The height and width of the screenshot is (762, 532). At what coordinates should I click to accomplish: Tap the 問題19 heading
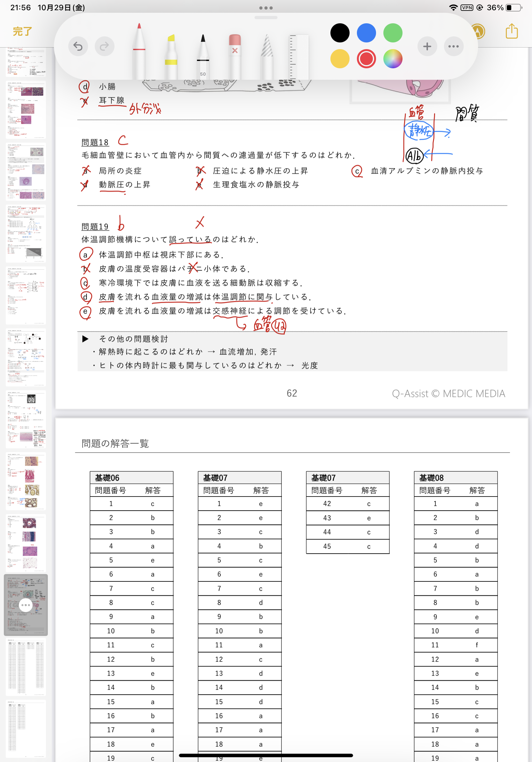click(95, 227)
